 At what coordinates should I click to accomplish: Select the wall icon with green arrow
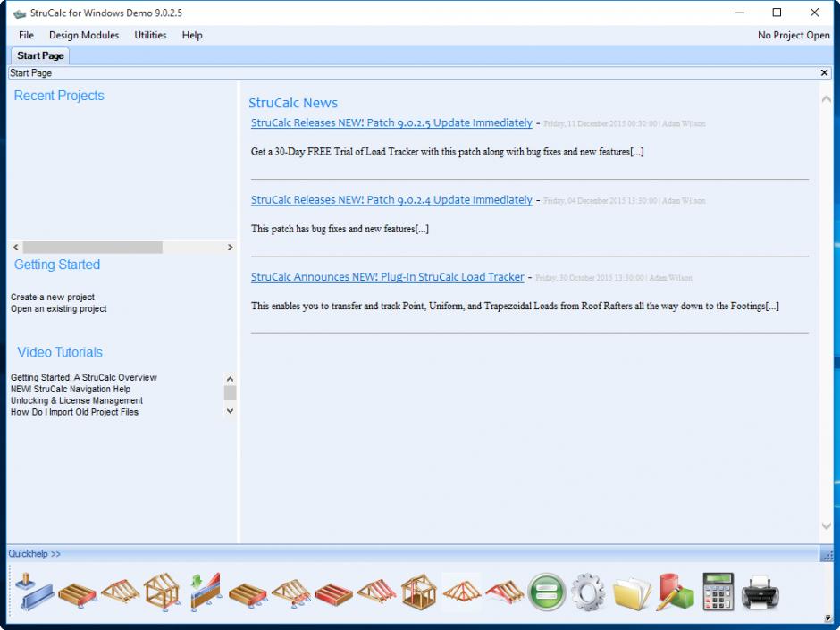coord(206,592)
